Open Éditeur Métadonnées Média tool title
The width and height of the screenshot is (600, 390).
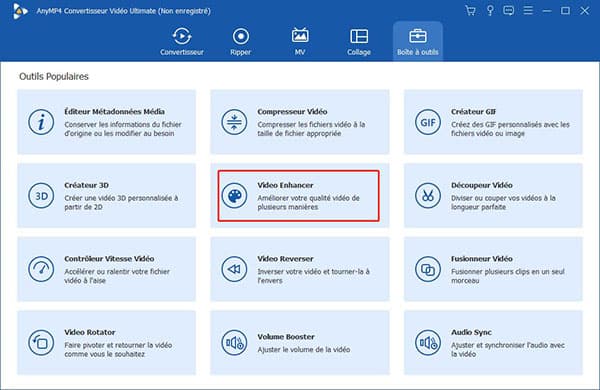click(x=114, y=112)
